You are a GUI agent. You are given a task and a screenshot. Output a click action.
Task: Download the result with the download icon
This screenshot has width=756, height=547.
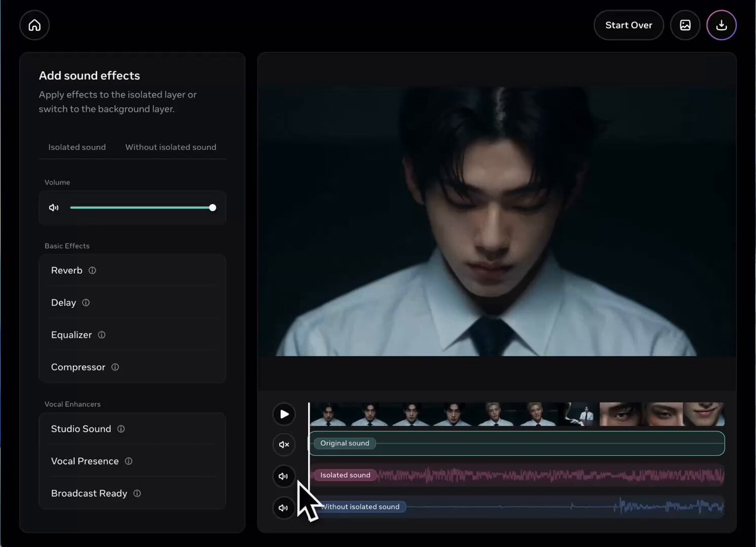(722, 25)
